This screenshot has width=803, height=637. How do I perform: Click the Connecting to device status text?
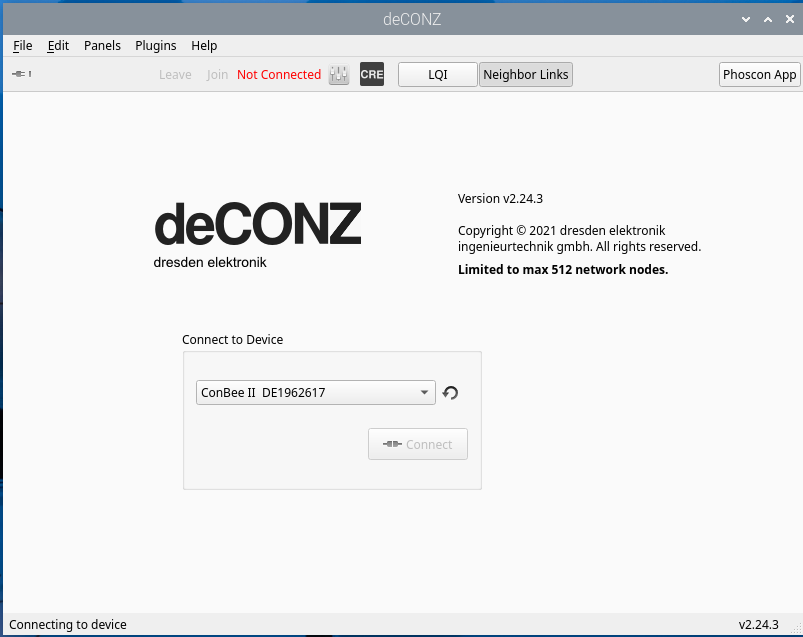coord(68,625)
